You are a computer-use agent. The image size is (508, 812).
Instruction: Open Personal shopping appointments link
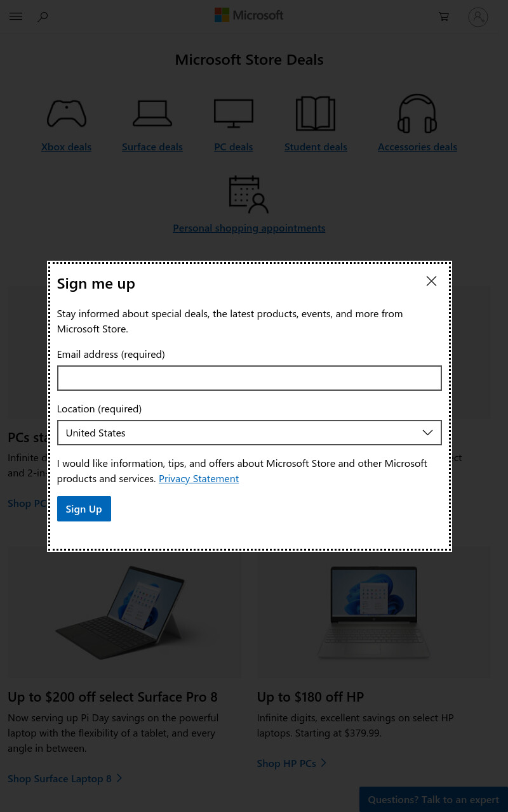tap(249, 228)
